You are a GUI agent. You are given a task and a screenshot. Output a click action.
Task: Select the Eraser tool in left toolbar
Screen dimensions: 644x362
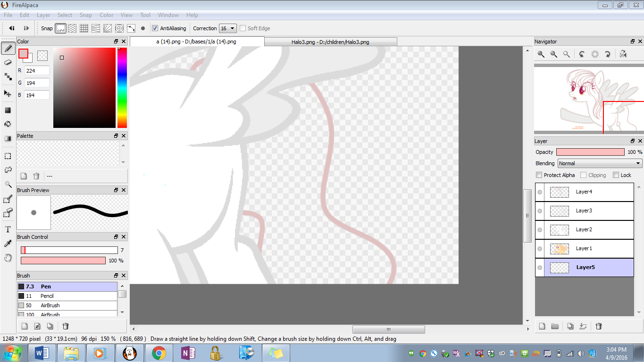pyautogui.click(x=8, y=62)
